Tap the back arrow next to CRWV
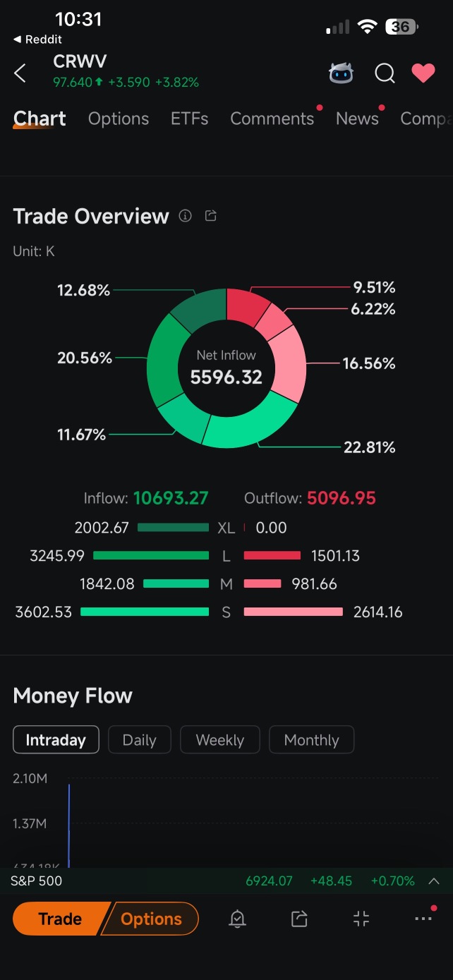Screen dimensions: 453x980 tap(20, 73)
